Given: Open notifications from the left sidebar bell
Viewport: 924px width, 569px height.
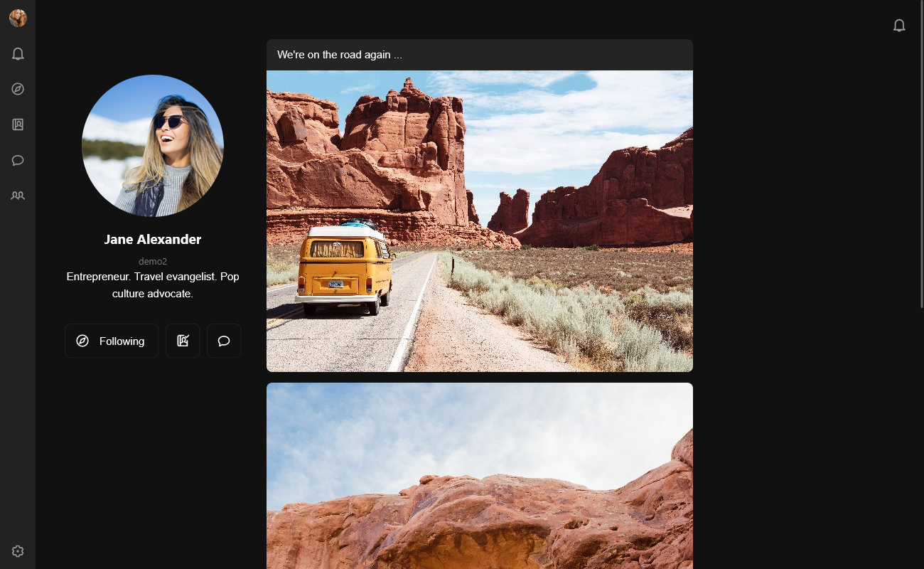Looking at the screenshot, I should (18, 54).
